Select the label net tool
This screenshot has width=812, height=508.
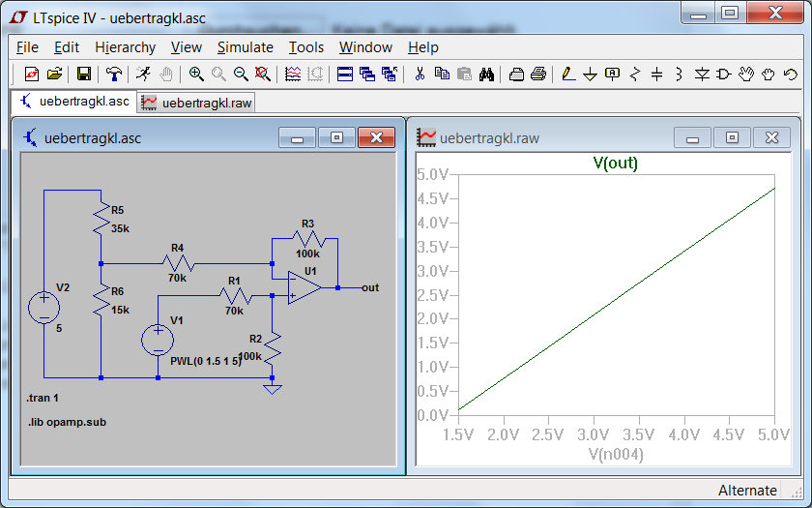[613, 75]
